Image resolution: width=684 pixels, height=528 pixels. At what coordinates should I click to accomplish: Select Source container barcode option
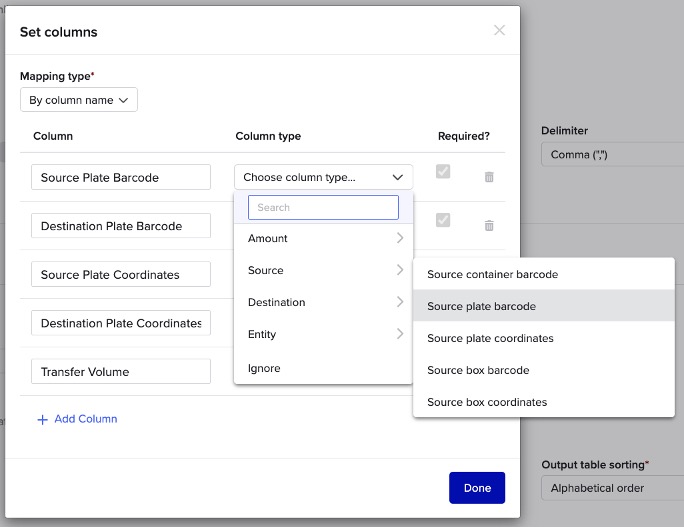[x=492, y=274]
